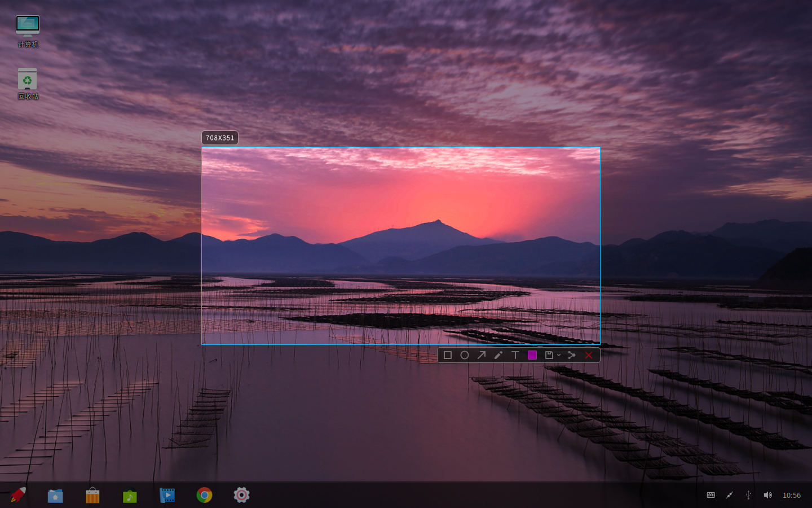Click the volume speaker tray icon
This screenshot has height=508, width=812.
pos(767,495)
